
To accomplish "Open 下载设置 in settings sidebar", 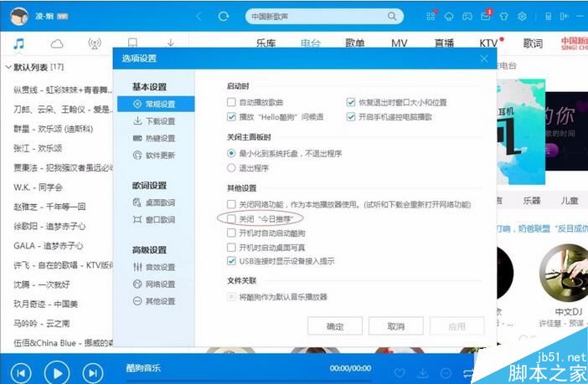I will tap(154, 121).
